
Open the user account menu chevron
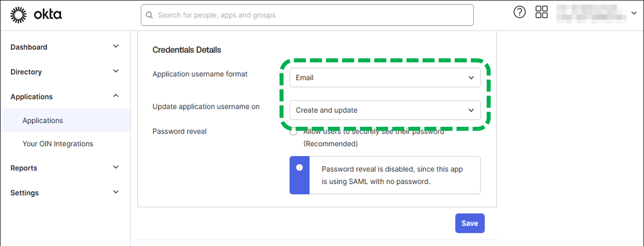pos(633,13)
